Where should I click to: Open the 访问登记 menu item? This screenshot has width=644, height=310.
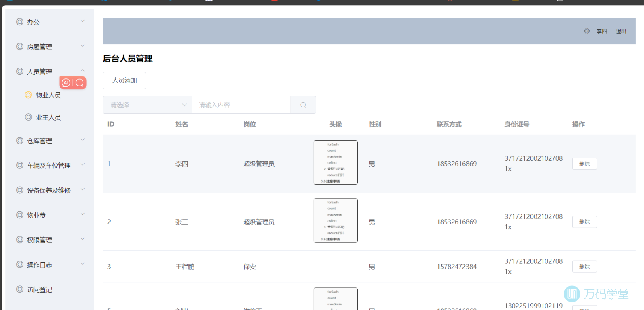pyautogui.click(x=50, y=289)
